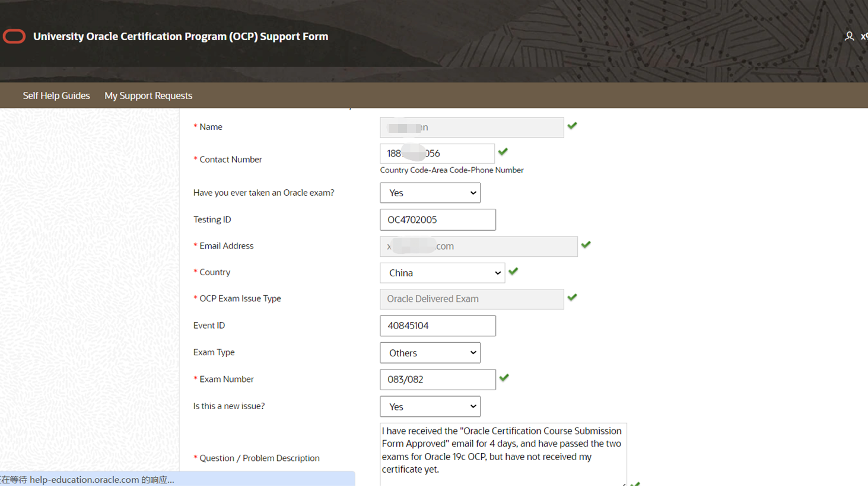Screen dimensions: 868x494
Task: Click the green checkmark next to Email Address
Action: click(x=586, y=244)
